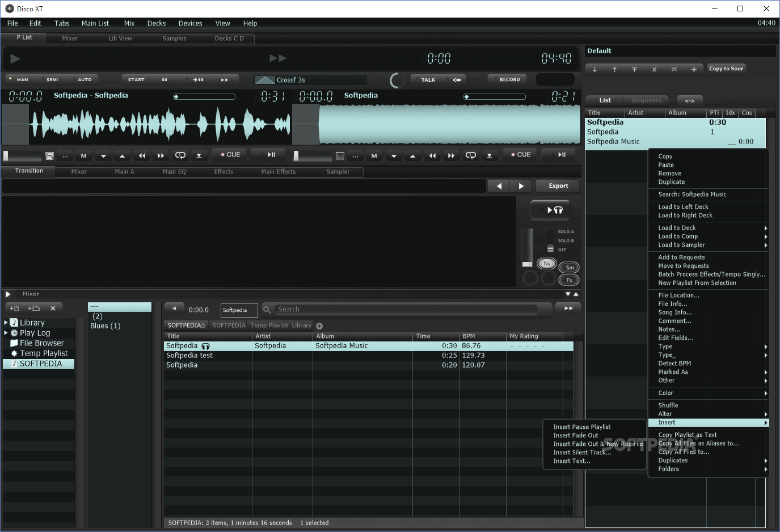780x532 pixels.
Task: Fast forward the left deck
Action: 161,155
